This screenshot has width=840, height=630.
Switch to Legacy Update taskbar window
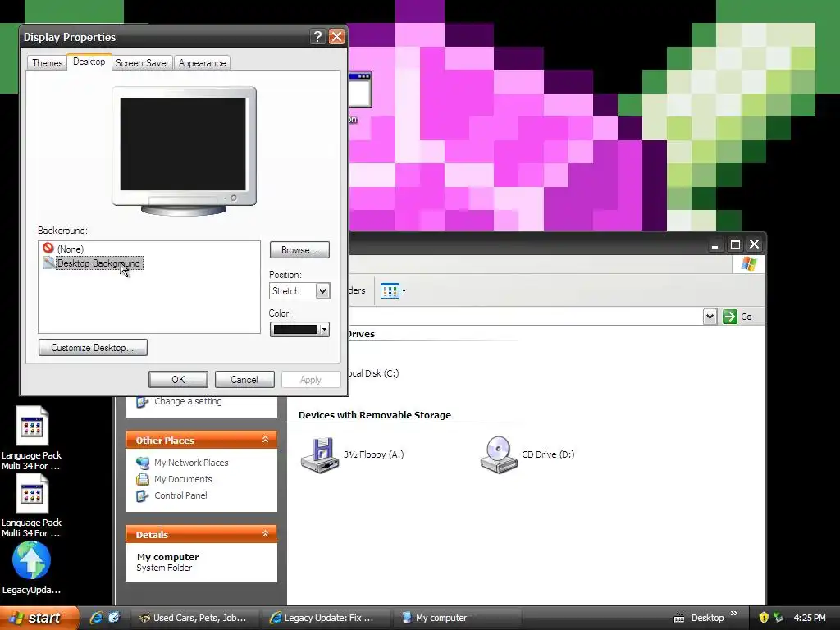[326, 618]
